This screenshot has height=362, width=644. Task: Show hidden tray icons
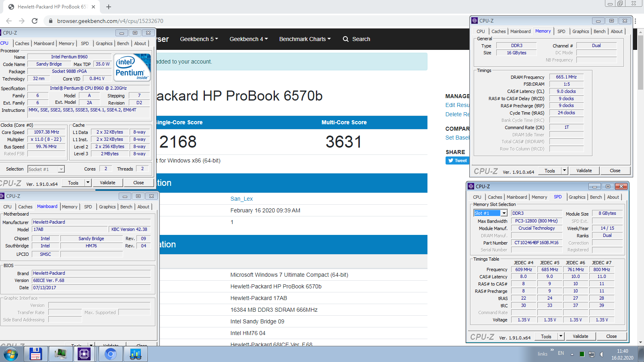(x=572, y=354)
